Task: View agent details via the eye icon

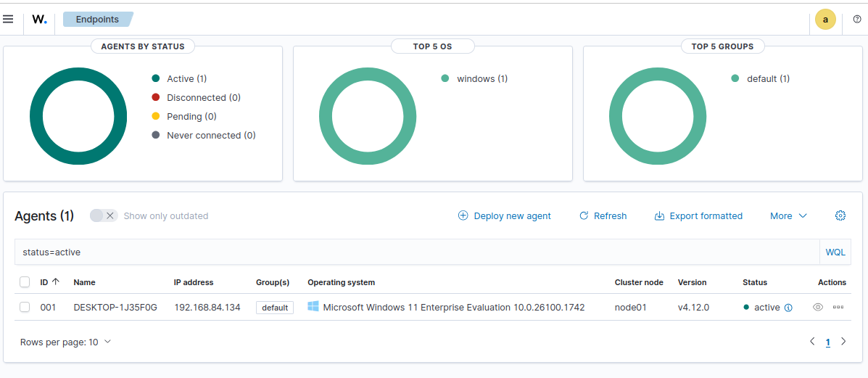Action: coord(818,307)
